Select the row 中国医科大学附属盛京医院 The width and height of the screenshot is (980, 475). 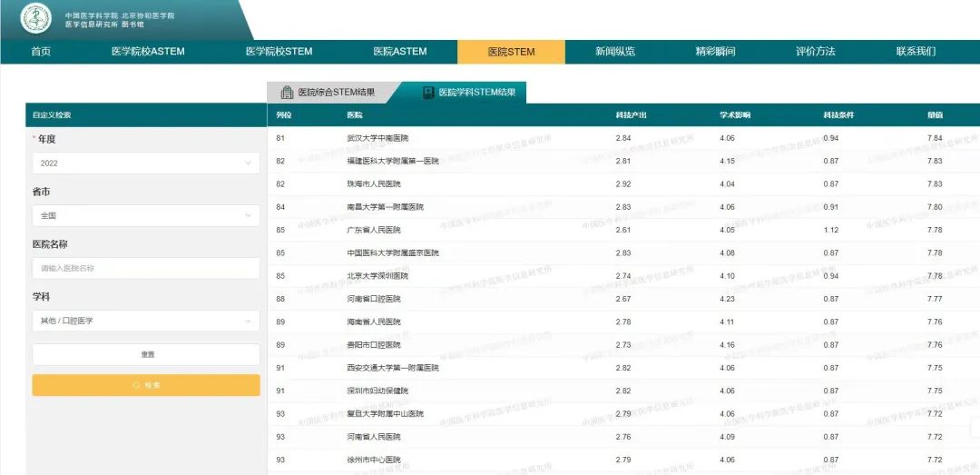623,252
